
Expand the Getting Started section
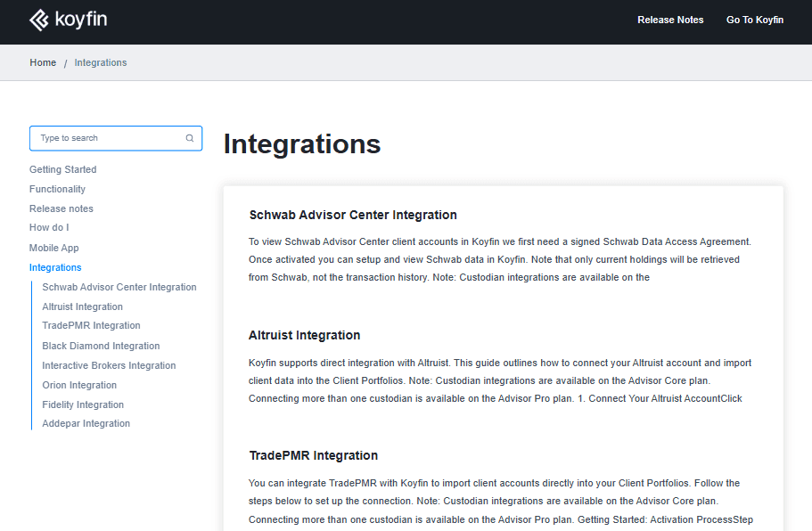tap(62, 169)
